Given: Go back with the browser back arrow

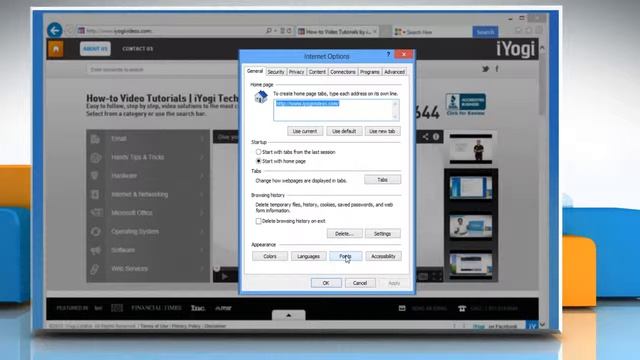Looking at the screenshot, I should tap(55, 30).
